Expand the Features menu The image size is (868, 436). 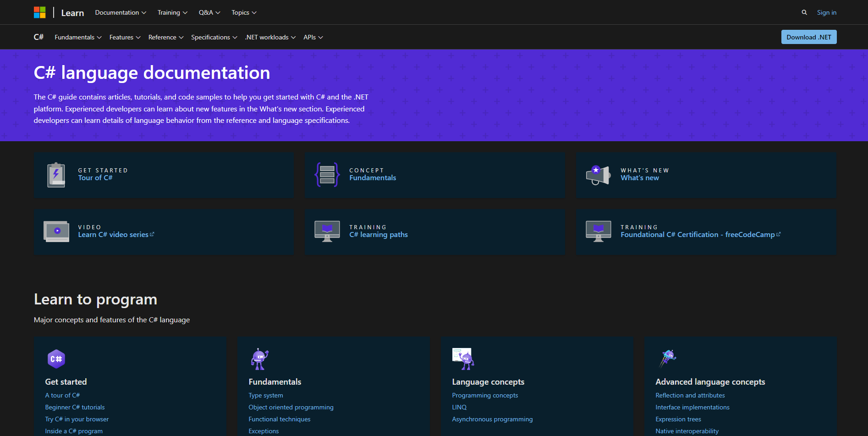[125, 37]
